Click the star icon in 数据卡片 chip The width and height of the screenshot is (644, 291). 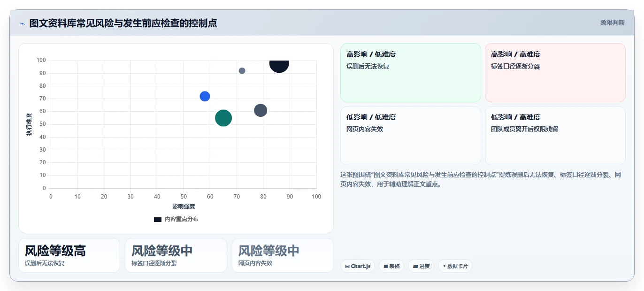tap(444, 266)
